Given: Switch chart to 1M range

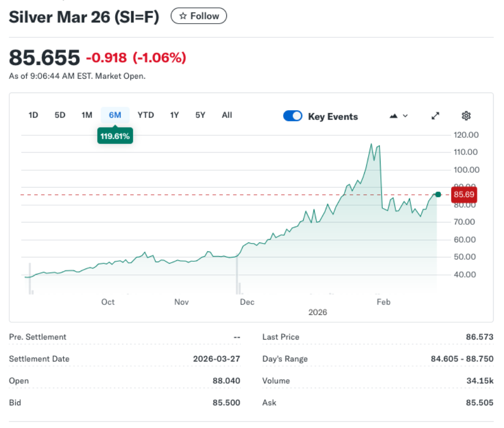Looking at the screenshot, I should tap(87, 115).
